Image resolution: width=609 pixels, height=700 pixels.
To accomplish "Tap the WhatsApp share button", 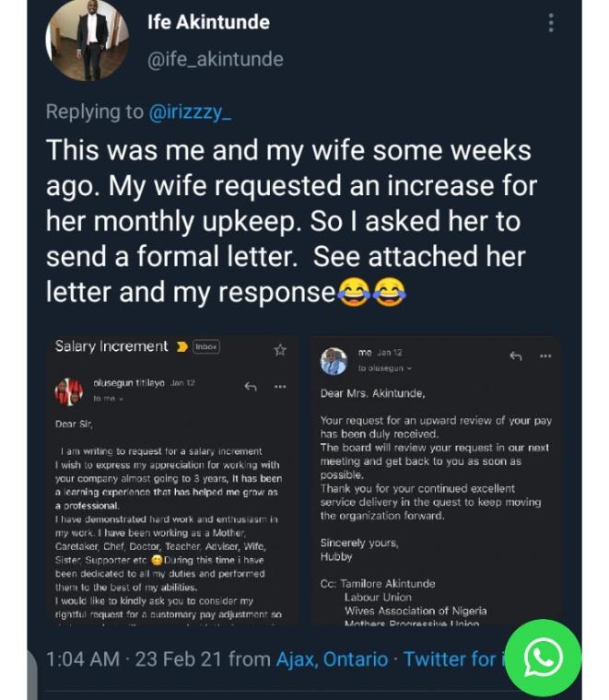I will 543,657.
